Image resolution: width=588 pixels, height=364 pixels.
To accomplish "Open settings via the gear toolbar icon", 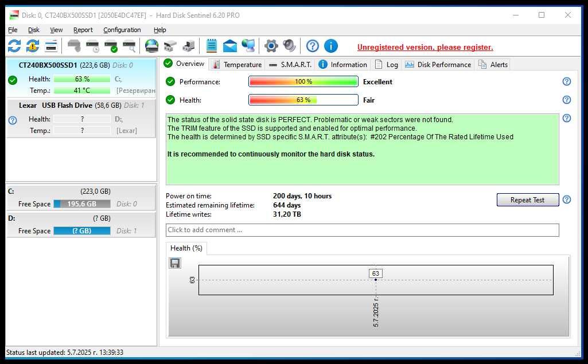I will coord(271,46).
